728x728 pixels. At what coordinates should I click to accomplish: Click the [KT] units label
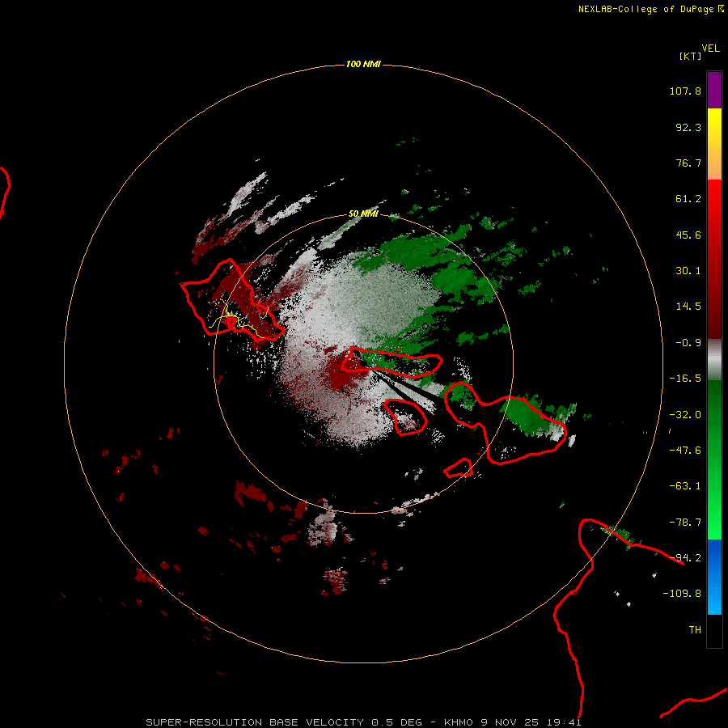690,56
